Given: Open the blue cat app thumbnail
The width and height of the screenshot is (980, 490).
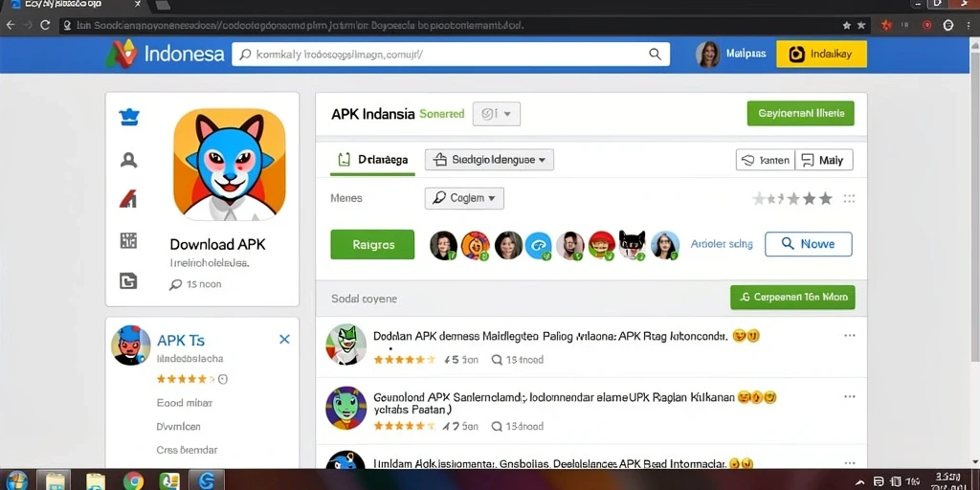Looking at the screenshot, I should point(230,165).
